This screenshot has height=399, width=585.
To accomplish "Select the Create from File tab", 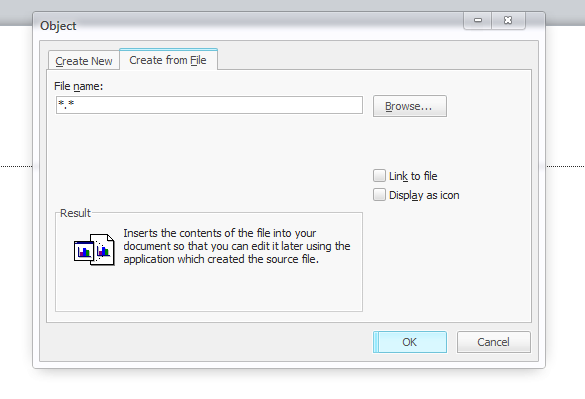I will coord(168,60).
